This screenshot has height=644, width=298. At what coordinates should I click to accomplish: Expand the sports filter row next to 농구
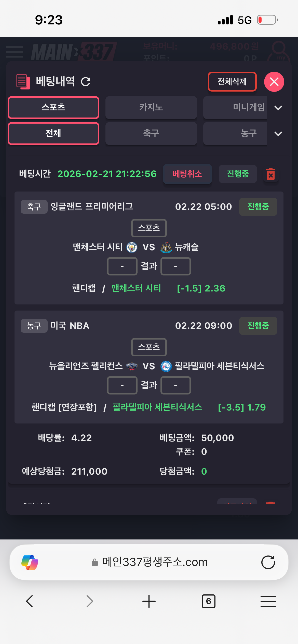[x=278, y=134]
